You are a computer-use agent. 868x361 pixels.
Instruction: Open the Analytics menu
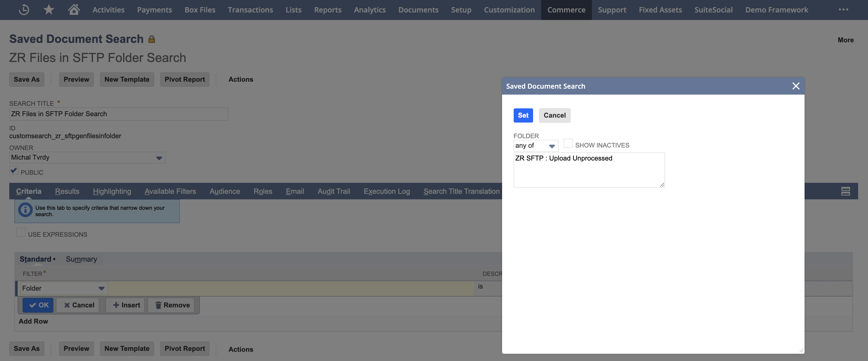[x=370, y=10]
